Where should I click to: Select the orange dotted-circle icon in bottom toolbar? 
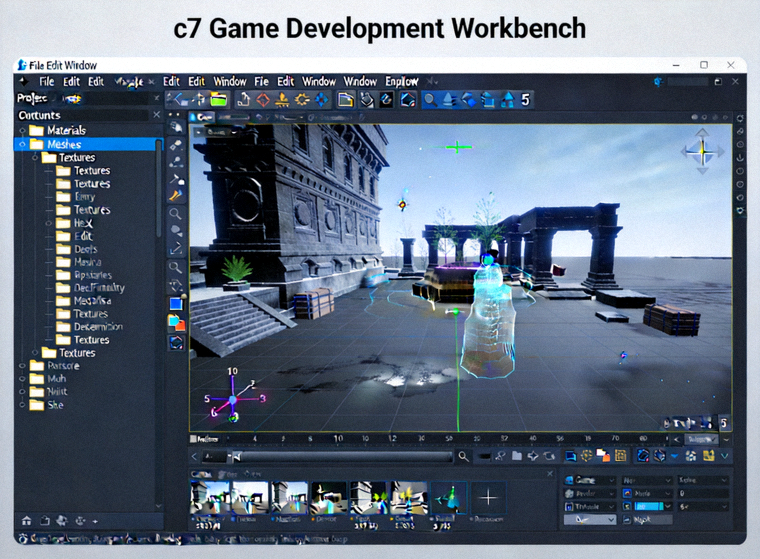(x=586, y=456)
